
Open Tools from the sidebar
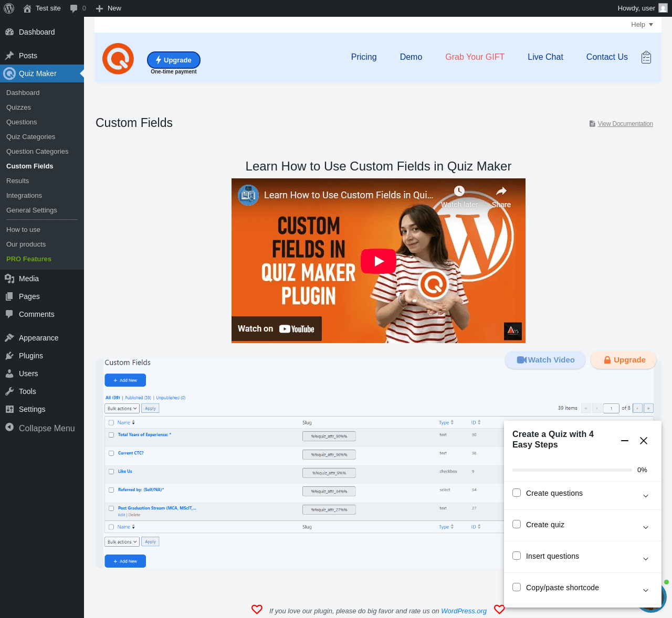click(x=42, y=391)
